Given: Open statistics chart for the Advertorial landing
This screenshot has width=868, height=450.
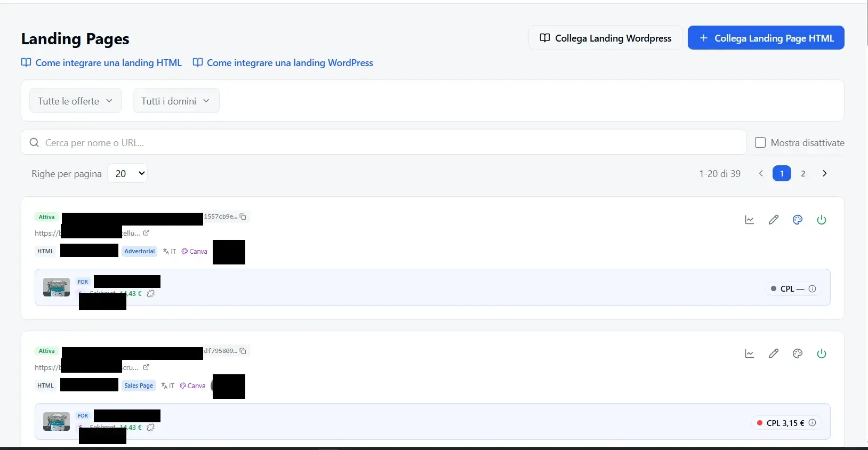Looking at the screenshot, I should click(749, 220).
